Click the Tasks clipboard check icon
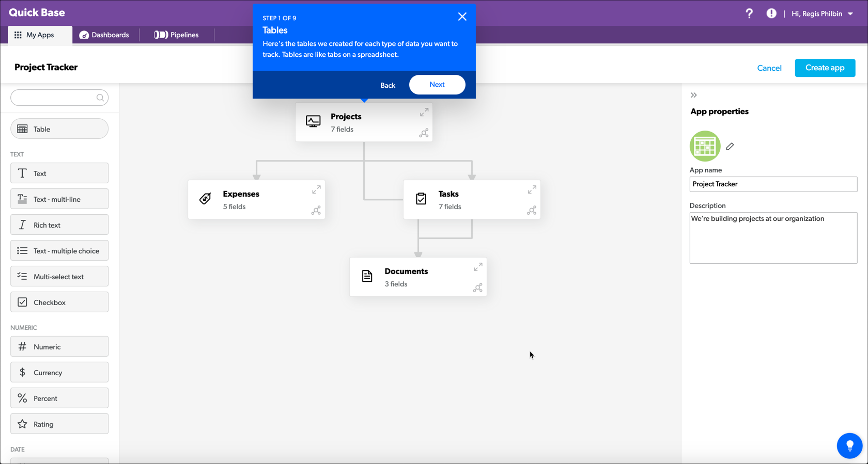Screen dimensions: 868x464 (421, 199)
